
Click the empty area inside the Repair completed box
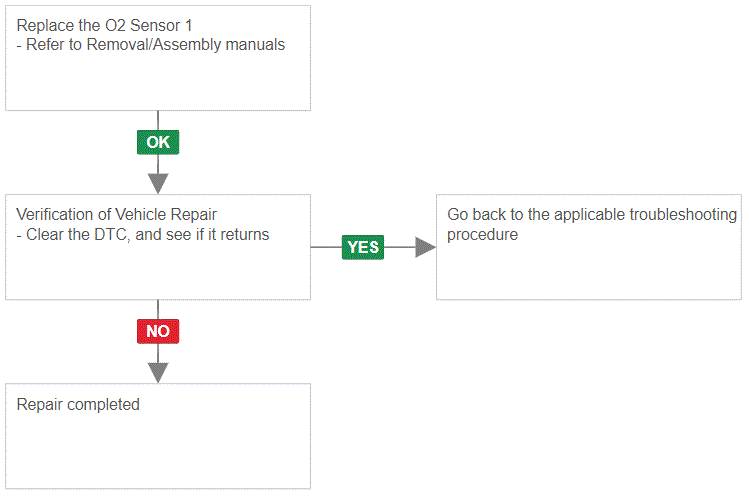[x=158, y=452]
